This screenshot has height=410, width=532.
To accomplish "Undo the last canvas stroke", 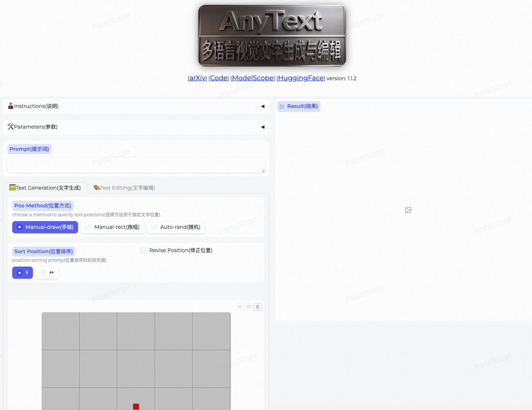I will tap(240, 307).
